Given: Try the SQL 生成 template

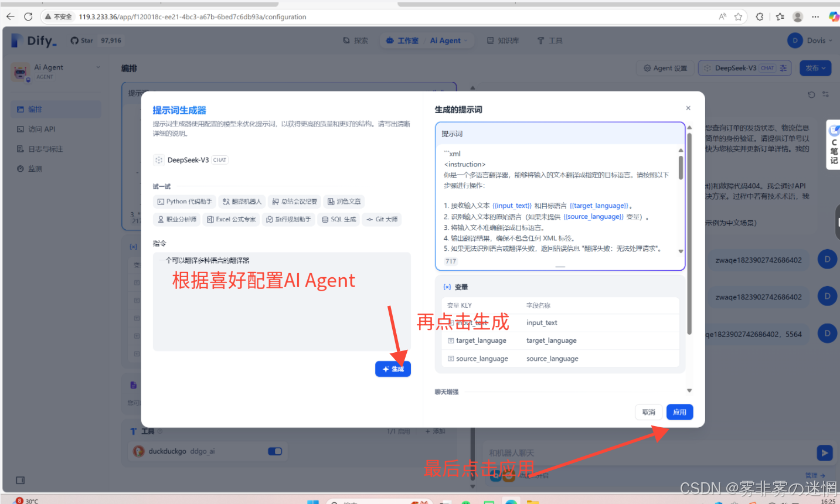Looking at the screenshot, I should point(339,220).
